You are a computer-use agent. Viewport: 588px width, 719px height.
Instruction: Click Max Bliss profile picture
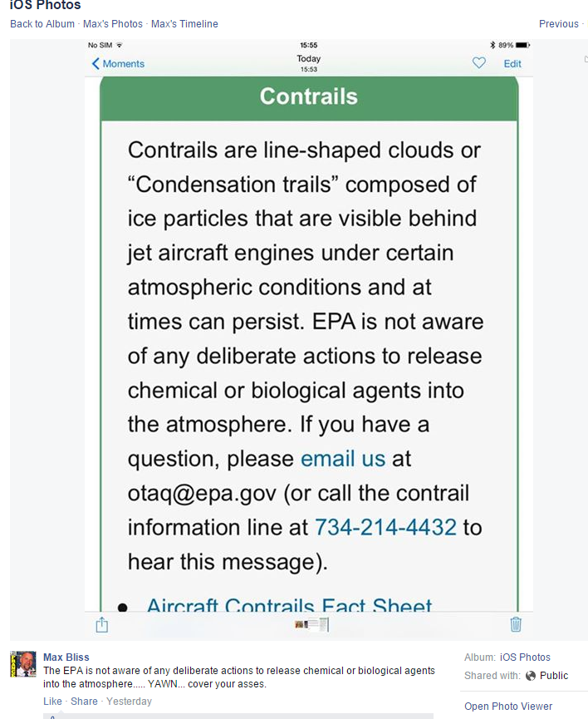click(x=23, y=664)
